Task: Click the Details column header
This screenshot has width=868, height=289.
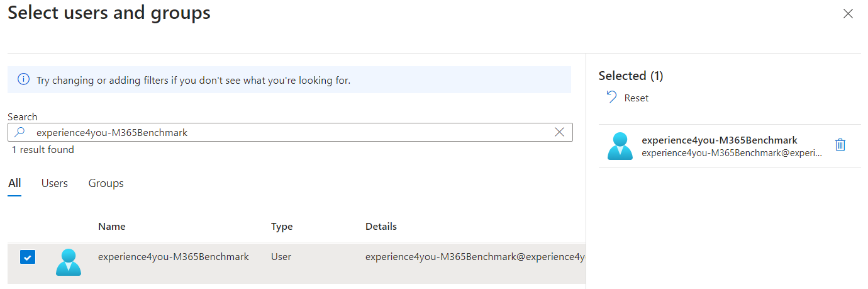Action: (381, 227)
